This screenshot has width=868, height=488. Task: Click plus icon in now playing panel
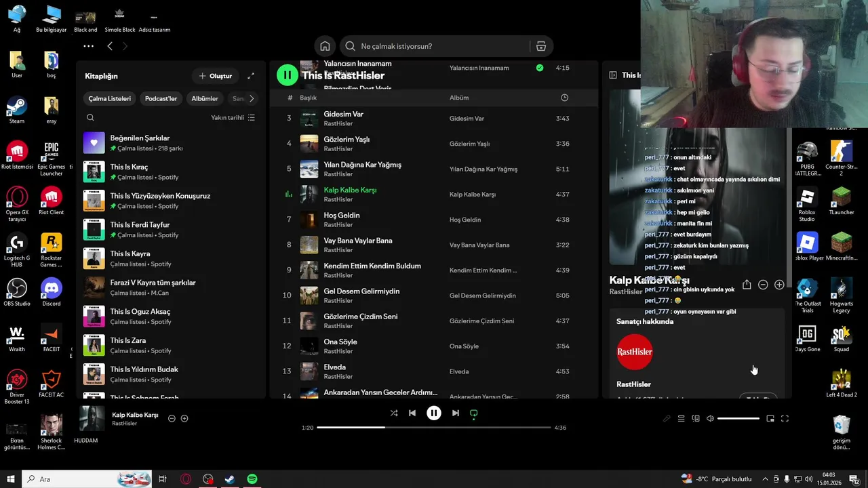[x=779, y=285]
